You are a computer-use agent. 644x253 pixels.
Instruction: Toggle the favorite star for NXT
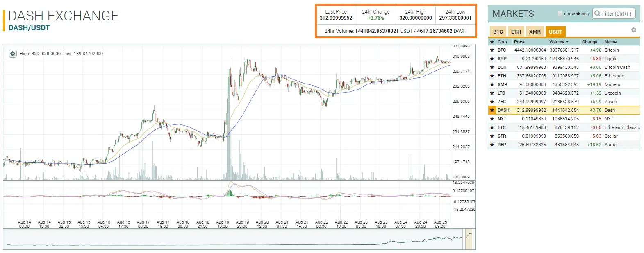[x=492, y=119]
